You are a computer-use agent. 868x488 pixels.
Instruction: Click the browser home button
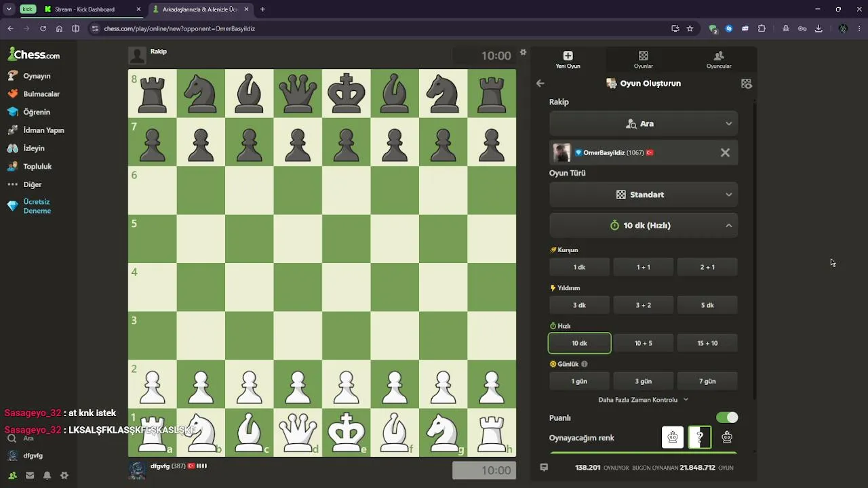click(x=59, y=28)
